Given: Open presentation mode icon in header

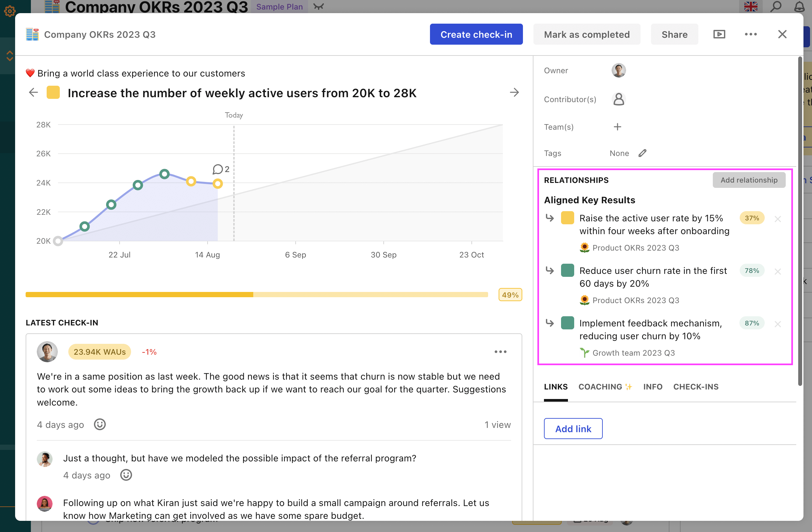Looking at the screenshot, I should click(719, 34).
